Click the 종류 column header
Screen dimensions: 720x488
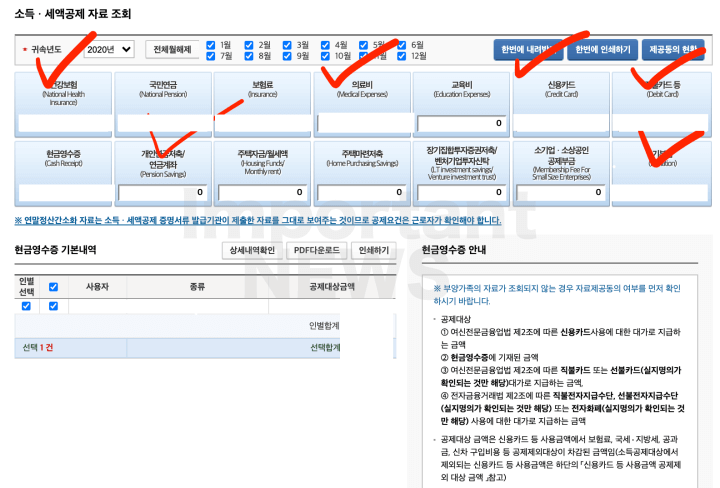tap(197, 287)
